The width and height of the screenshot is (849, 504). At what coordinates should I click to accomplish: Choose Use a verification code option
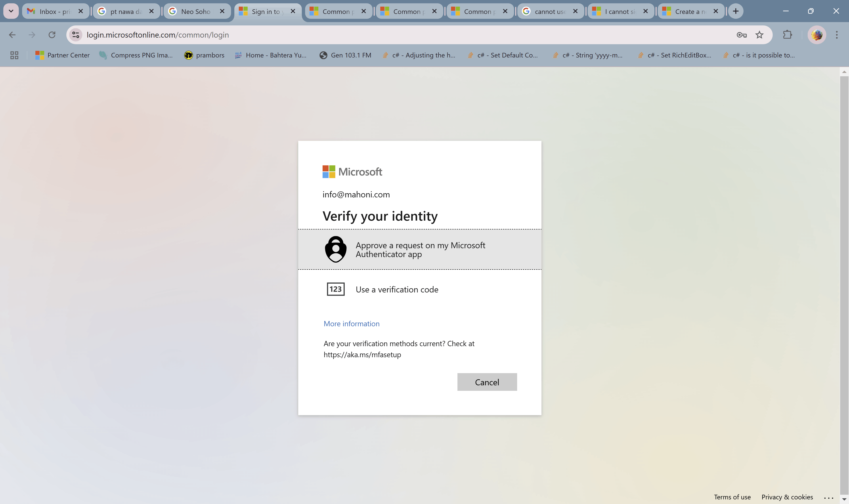coord(397,289)
